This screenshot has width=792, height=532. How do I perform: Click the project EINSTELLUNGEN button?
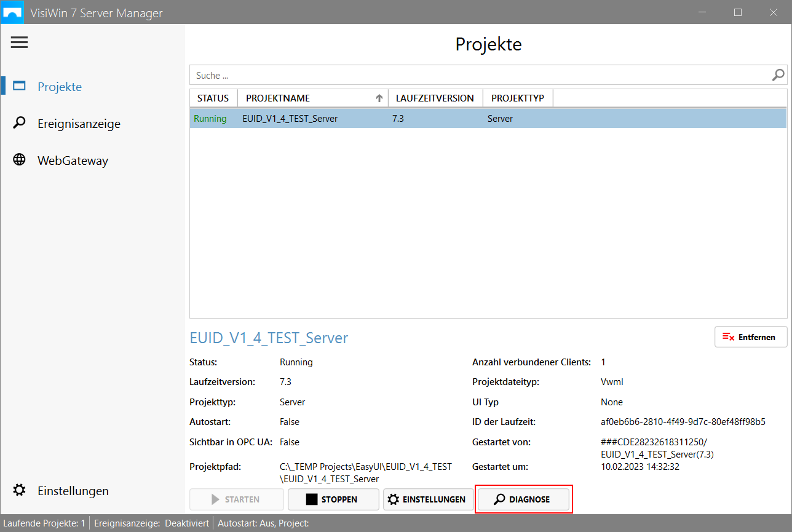(429, 499)
